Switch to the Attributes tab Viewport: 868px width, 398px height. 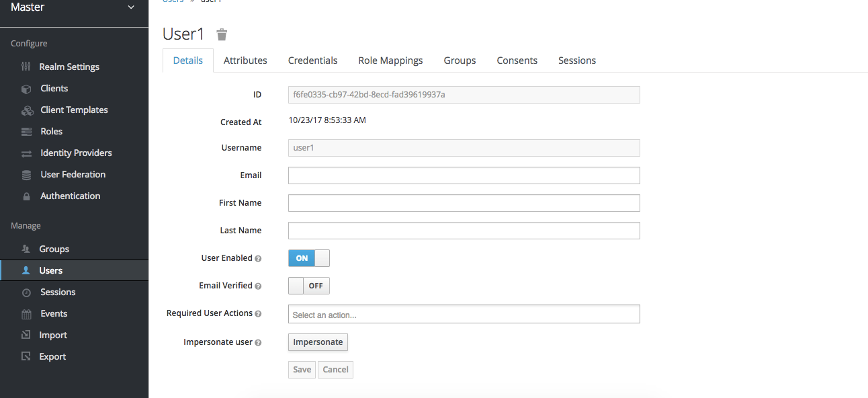point(245,61)
